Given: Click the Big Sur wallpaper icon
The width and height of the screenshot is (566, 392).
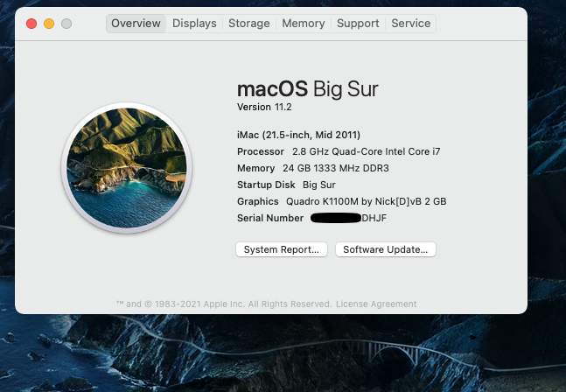Looking at the screenshot, I should [x=127, y=168].
